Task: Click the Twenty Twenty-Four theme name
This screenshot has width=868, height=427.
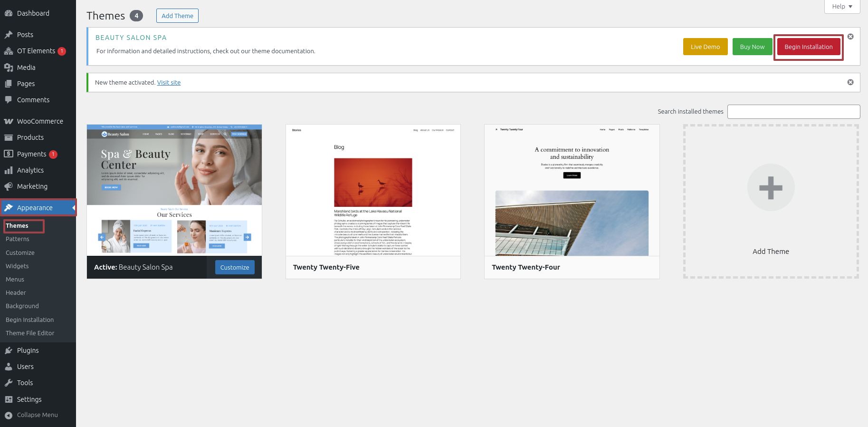Action: pos(526,267)
